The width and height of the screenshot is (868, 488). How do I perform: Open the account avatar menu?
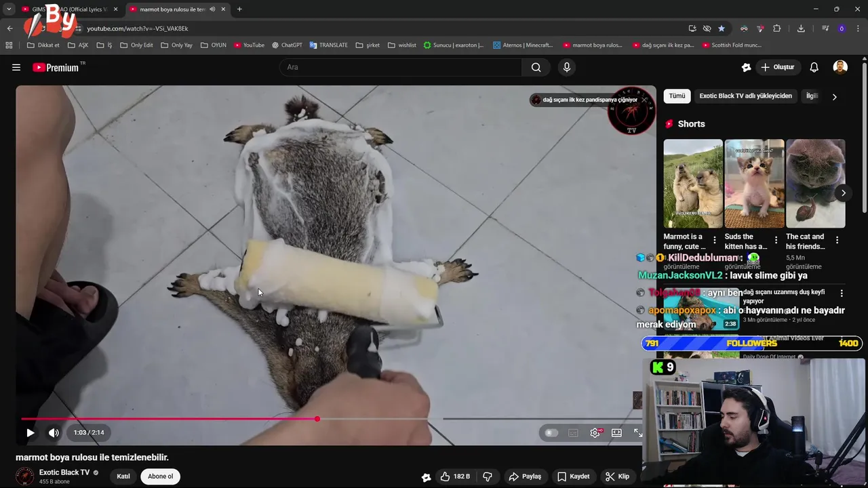click(840, 67)
